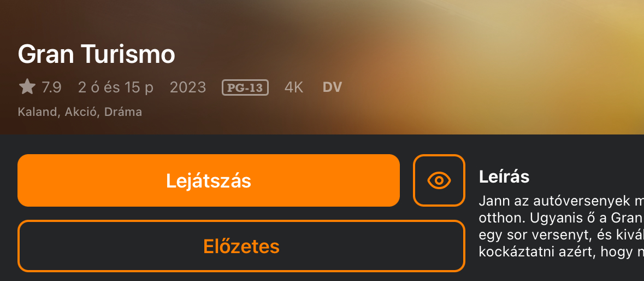Open the trailer via Előzetes button
The height and width of the screenshot is (281, 644).
tap(241, 246)
